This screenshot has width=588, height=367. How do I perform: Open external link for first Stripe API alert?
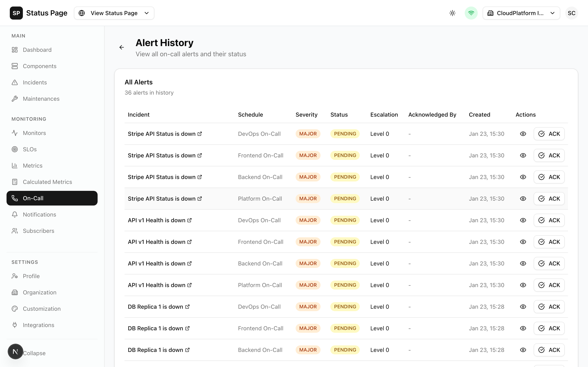(200, 134)
